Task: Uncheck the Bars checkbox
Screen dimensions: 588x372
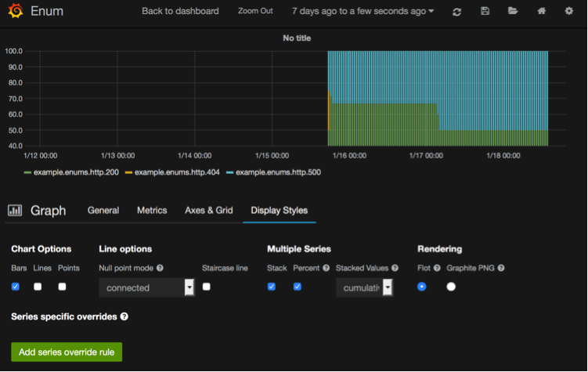Action: [x=16, y=287]
